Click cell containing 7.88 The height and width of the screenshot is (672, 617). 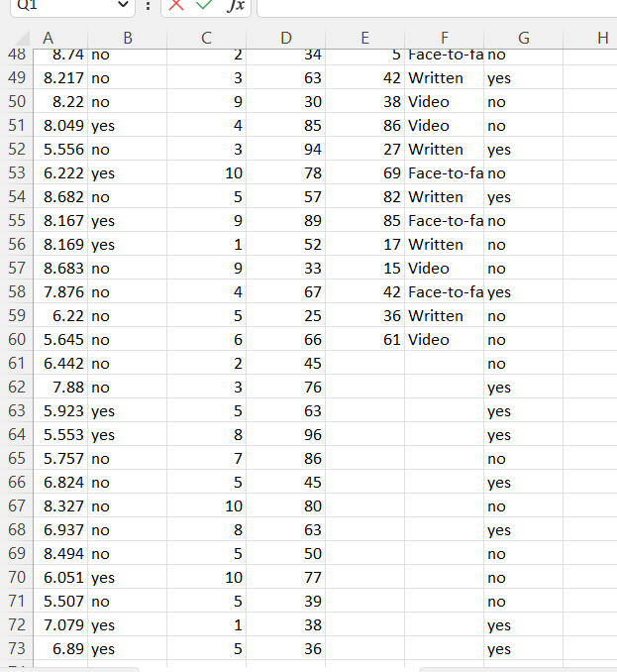[60, 387]
